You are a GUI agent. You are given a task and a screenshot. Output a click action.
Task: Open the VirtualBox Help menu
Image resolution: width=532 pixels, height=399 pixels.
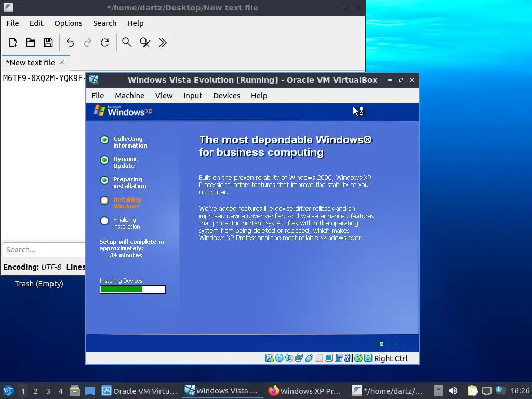pos(259,96)
